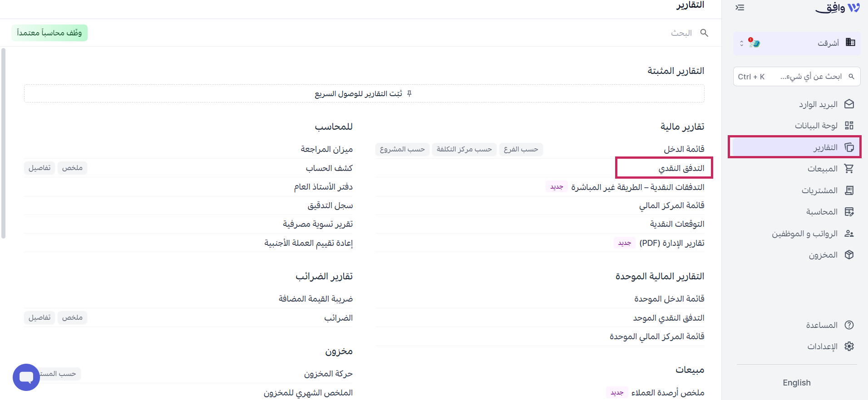This screenshot has height=400, width=868.
Task: Open the Inbox (البريد الوارد) sidebar icon
Action: 849,104
